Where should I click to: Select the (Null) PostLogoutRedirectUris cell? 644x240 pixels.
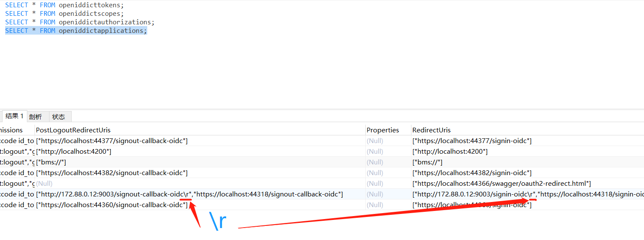tap(200, 184)
